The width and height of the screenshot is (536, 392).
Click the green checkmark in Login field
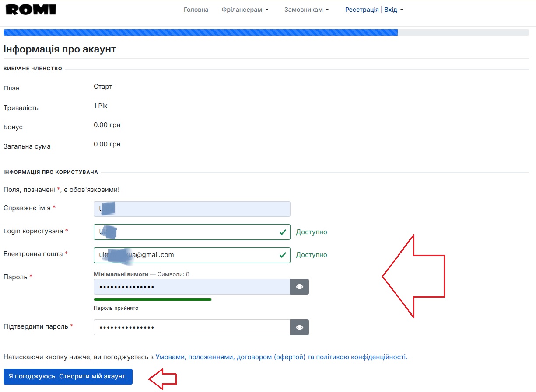(x=283, y=232)
